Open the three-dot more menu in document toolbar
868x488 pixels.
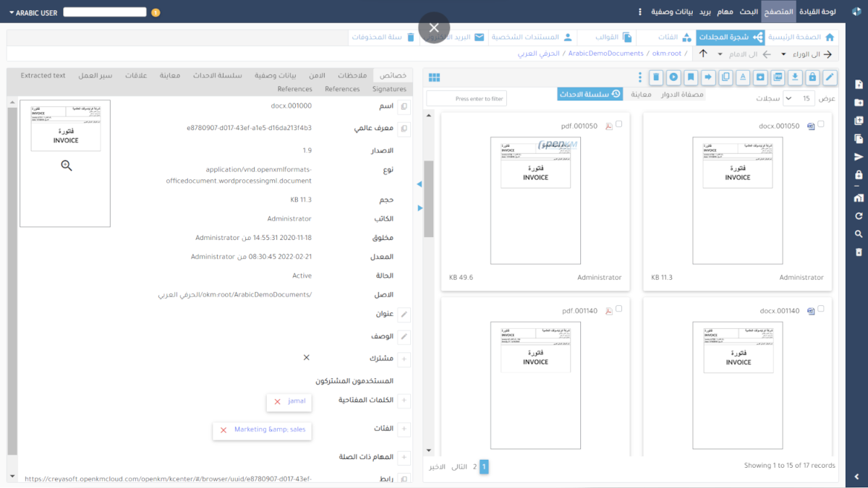(x=640, y=77)
